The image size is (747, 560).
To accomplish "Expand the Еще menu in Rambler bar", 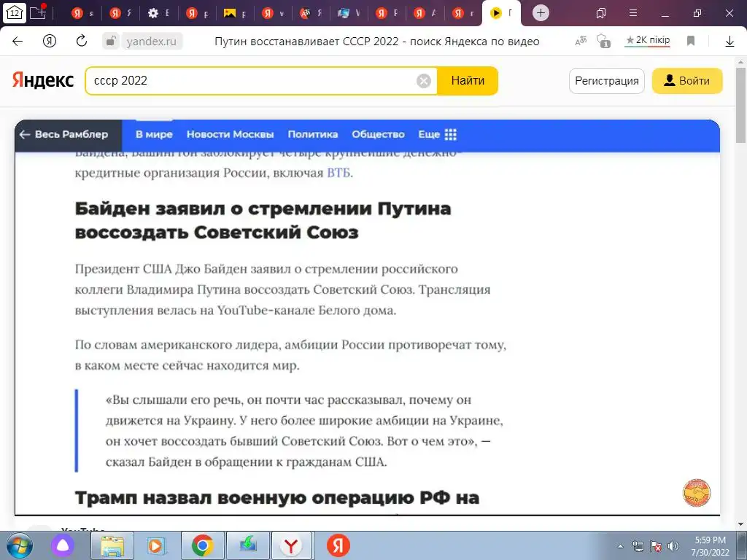I will [x=438, y=135].
